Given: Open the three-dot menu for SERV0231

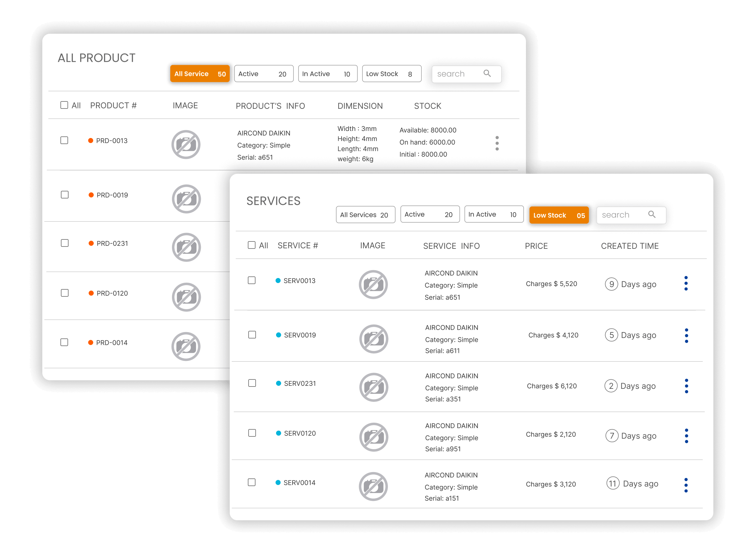Looking at the screenshot, I should tap(686, 386).
